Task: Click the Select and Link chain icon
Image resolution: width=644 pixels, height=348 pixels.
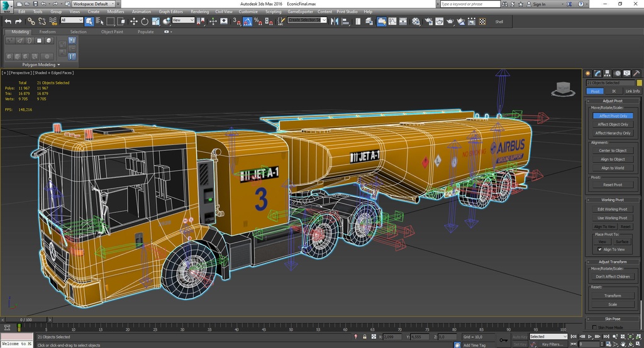Action: 31,21
